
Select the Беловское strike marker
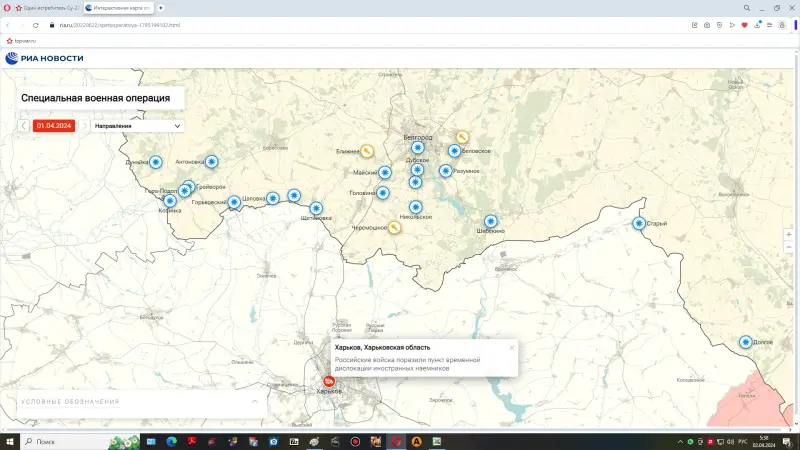[x=454, y=151]
